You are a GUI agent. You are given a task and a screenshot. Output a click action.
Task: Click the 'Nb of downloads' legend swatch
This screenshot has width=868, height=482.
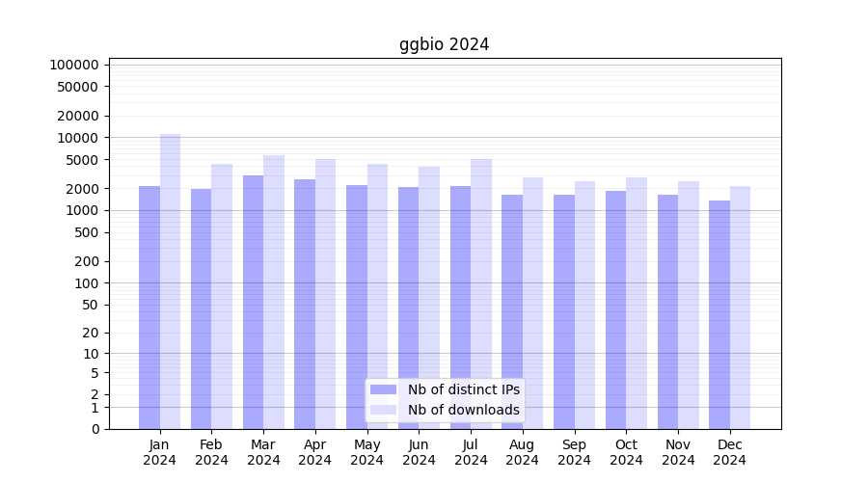[x=383, y=410]
